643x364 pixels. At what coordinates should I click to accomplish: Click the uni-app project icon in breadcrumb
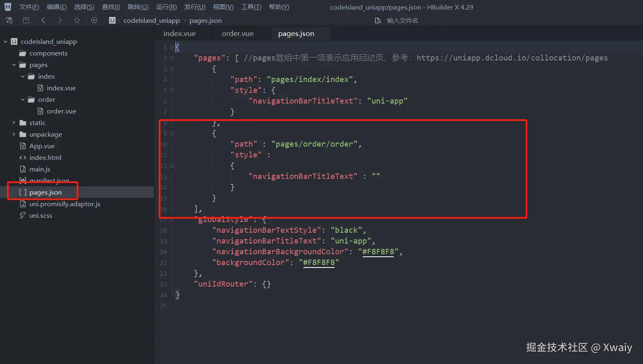pos(112,20)
